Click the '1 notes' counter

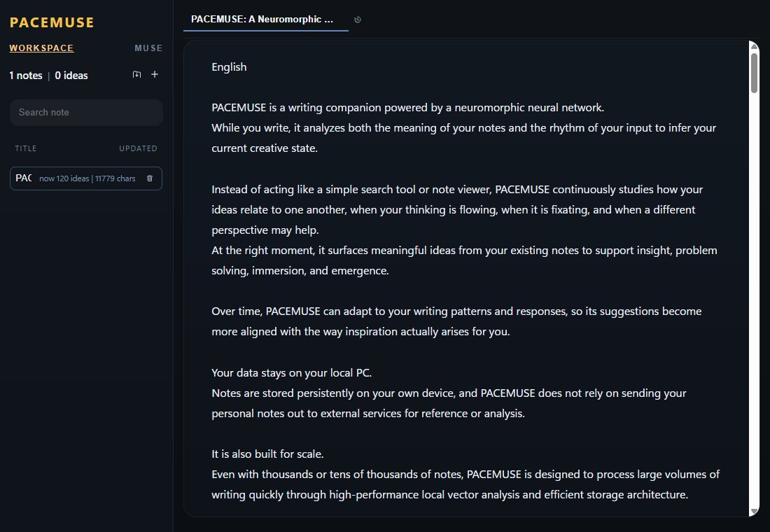26,76
